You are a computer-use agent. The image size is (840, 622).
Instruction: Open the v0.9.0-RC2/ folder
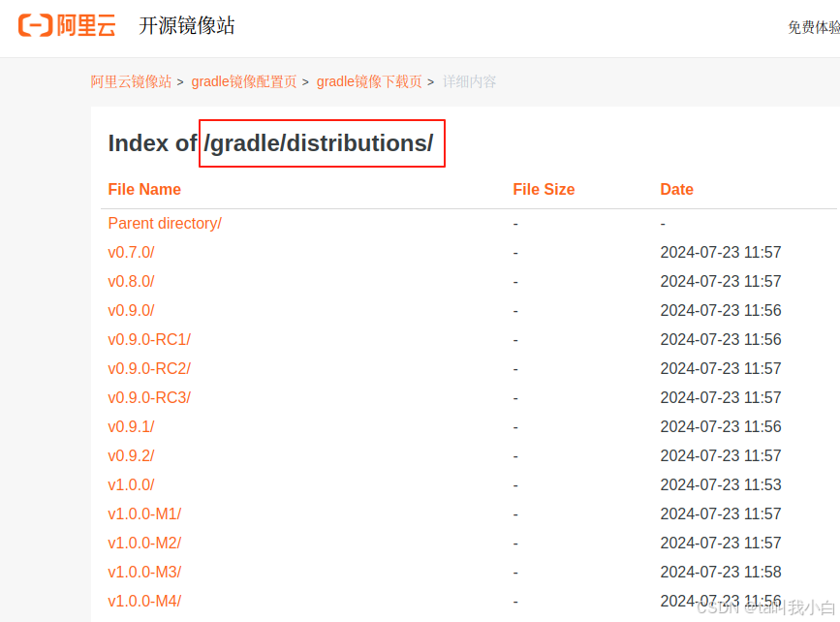tap(149, 368)
